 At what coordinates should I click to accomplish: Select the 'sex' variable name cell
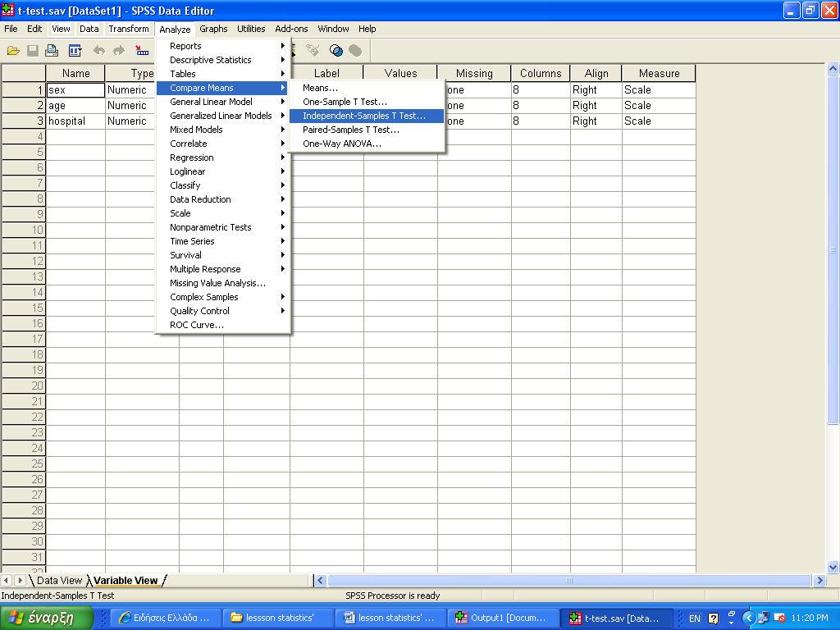click(75, 90)
